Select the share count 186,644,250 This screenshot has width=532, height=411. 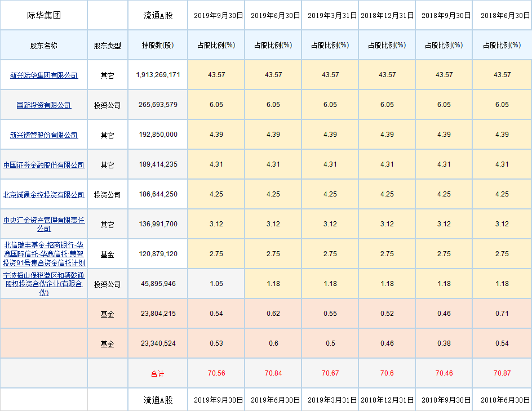pos(158,194)
